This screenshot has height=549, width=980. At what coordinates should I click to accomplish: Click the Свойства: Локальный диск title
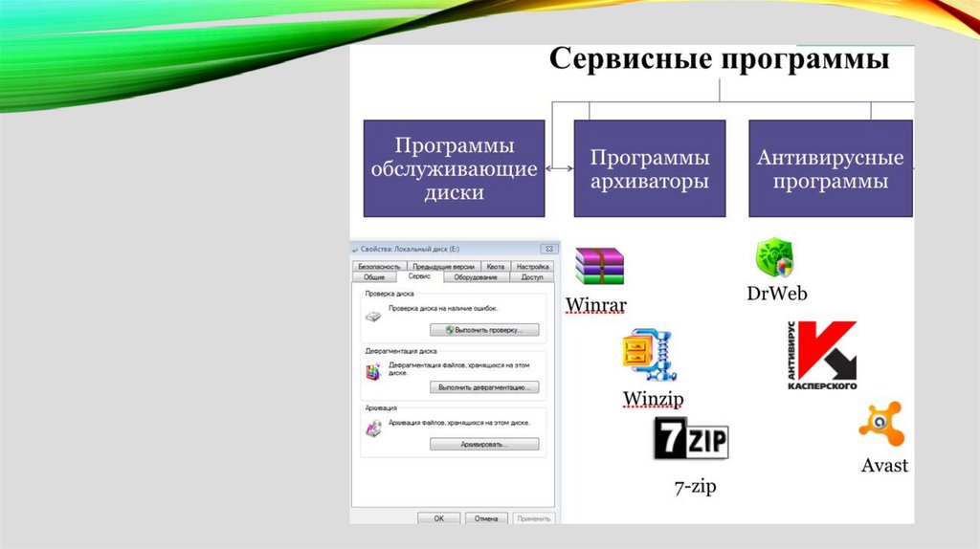410,249
